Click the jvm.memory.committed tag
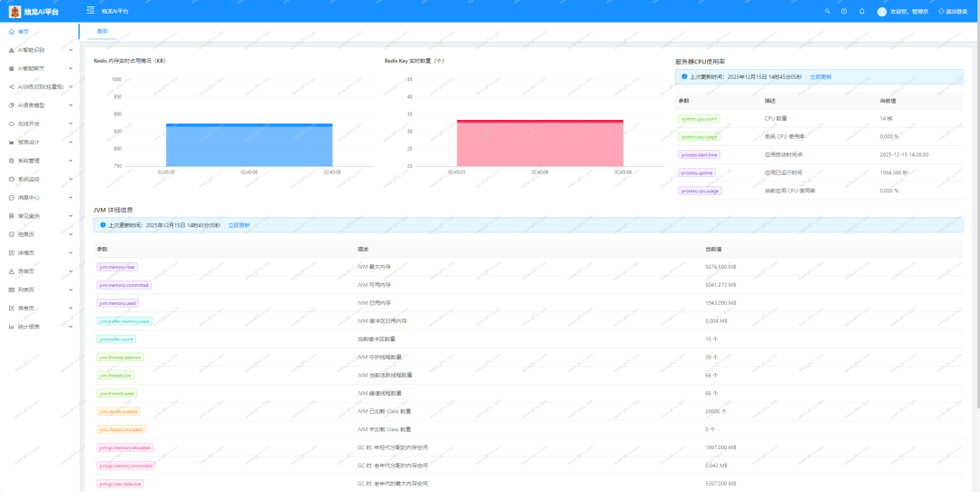The image size is (980, 492). click(123, 284)
